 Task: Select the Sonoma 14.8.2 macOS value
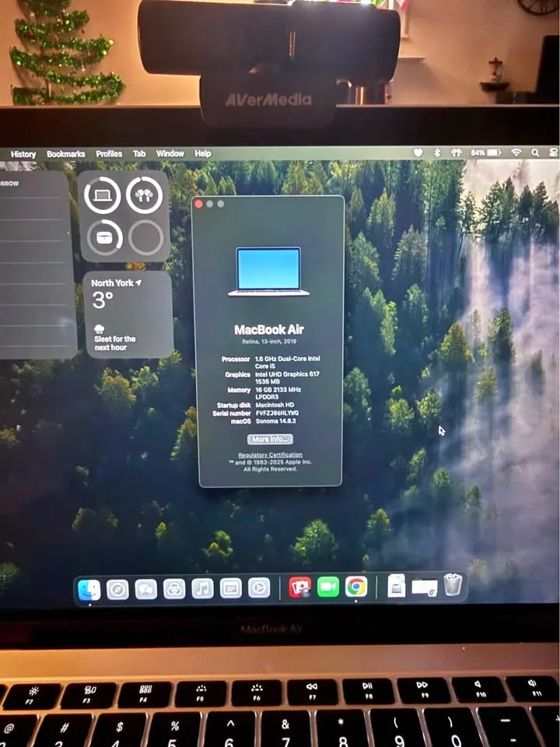pos(275,421)
